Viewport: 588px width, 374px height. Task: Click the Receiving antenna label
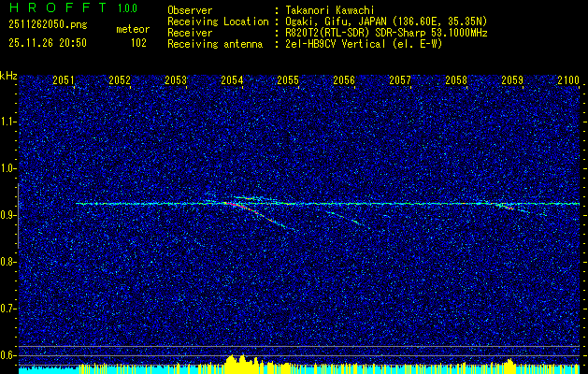(215, 44)
